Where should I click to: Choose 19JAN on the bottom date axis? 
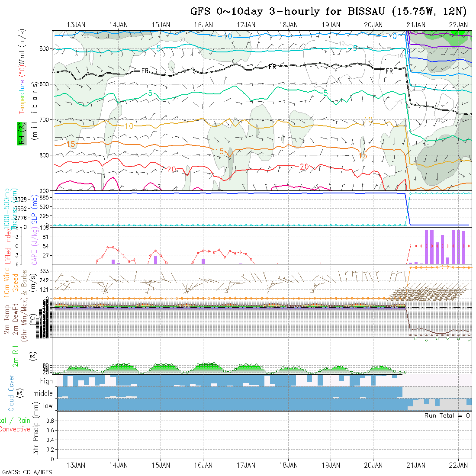click(x=331, y=465)
